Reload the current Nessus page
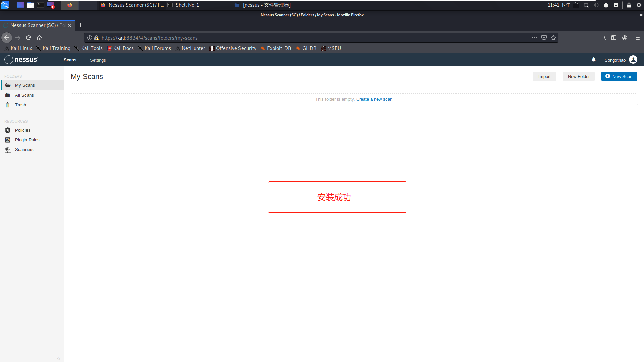 [29, 38]
